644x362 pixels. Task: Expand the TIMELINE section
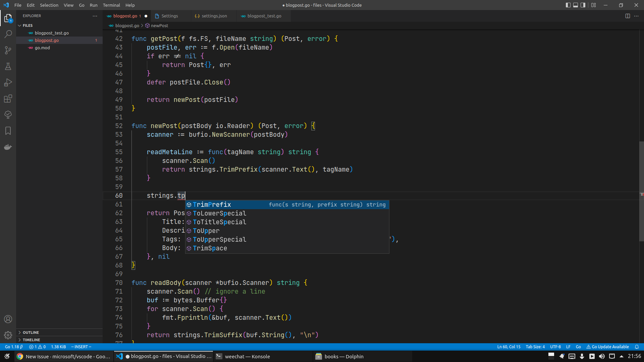coord(59,340)
